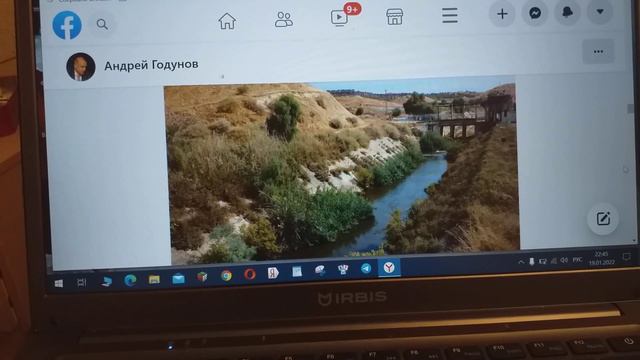Open Task View on taskbar
This screenshot has width=640, height=360.
pyautogui.click(x=82, y=282)
